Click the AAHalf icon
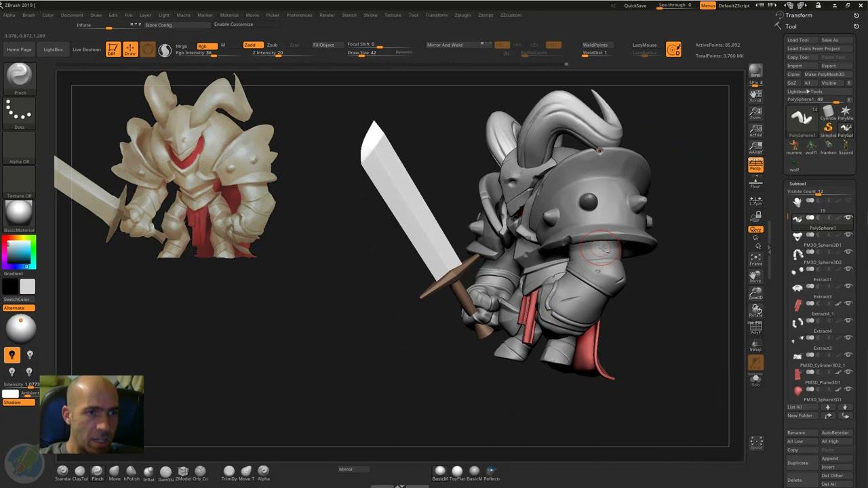The image size is (868, 488). pos(755,148)
